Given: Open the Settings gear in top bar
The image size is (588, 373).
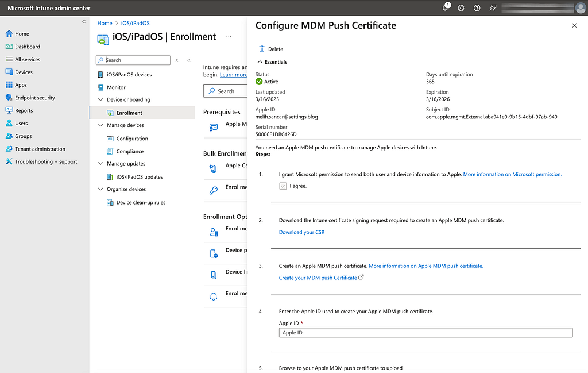Looking at the screenshot, I should click(461, 8).
